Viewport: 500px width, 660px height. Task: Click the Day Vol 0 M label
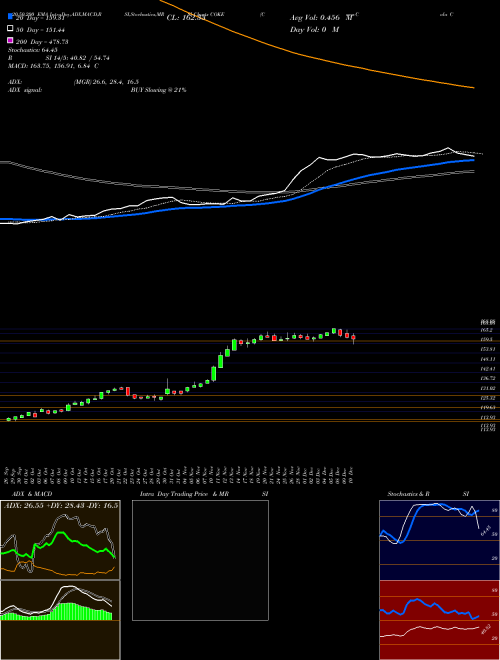(x=314, y=29)
